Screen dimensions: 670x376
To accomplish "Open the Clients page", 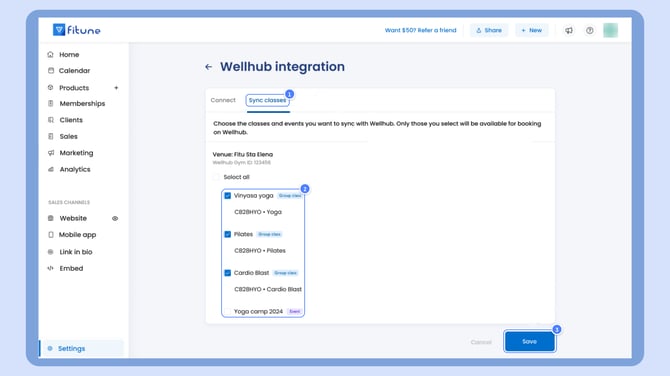I will click(x=71, y=120).
